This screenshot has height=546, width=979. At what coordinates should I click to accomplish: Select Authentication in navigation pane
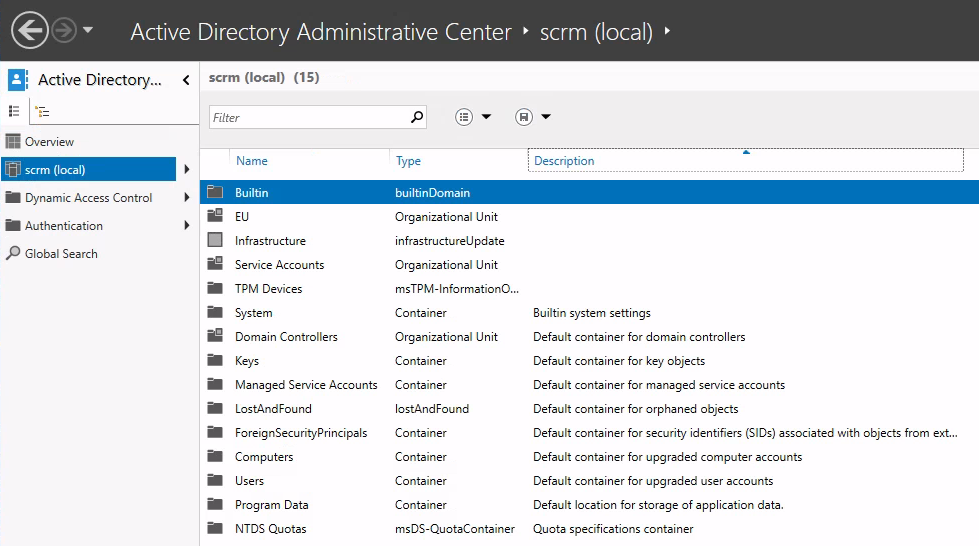64,226
